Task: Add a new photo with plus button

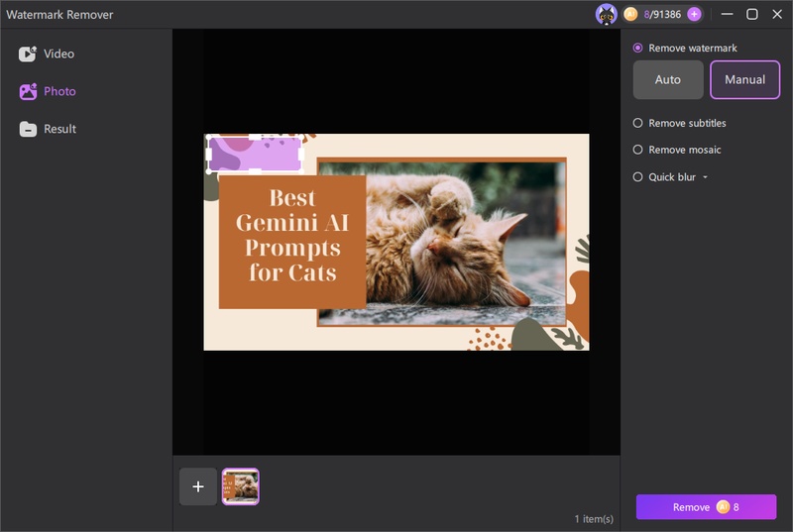Action: 198,486
